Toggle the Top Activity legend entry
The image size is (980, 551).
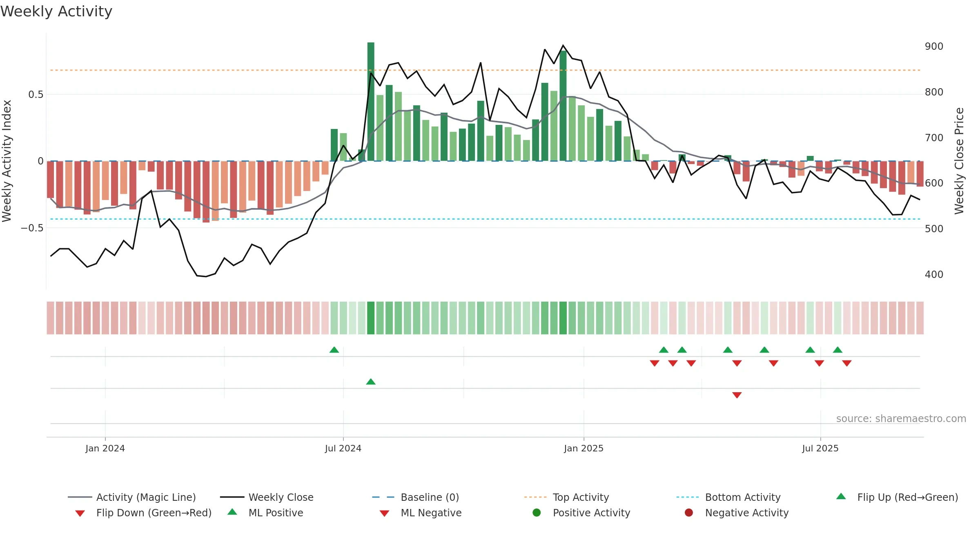pos(567,497)
